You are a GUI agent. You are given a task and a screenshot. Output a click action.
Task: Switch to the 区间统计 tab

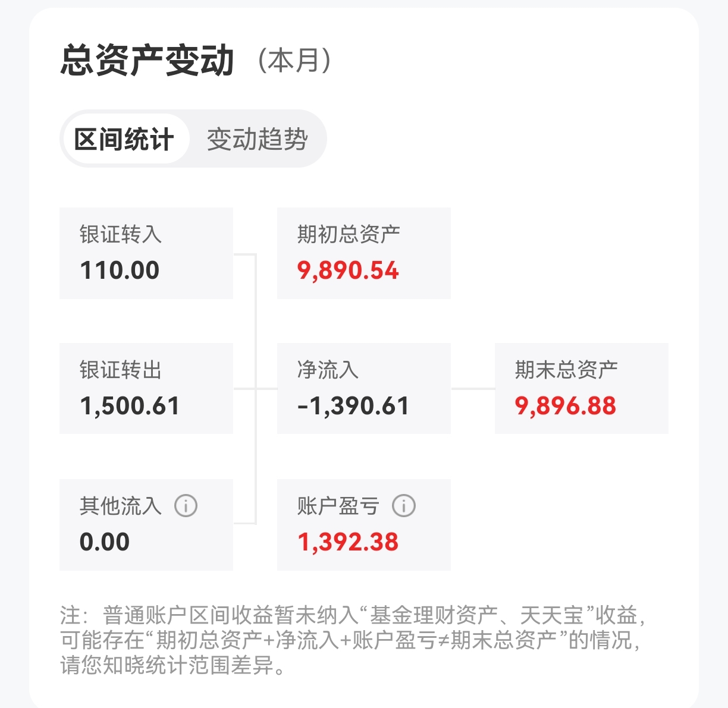pos(124,139)
